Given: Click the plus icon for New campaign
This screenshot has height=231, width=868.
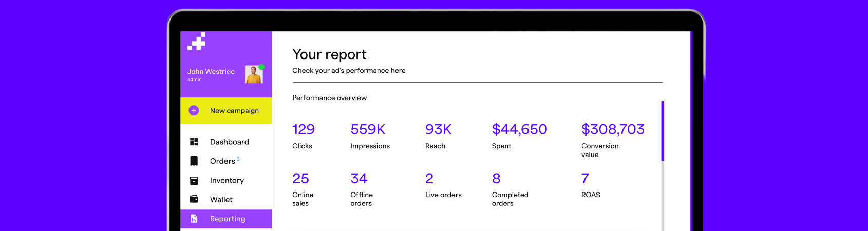Looking at the screenshot, I should pyautogui.click(x=194, y=110).
